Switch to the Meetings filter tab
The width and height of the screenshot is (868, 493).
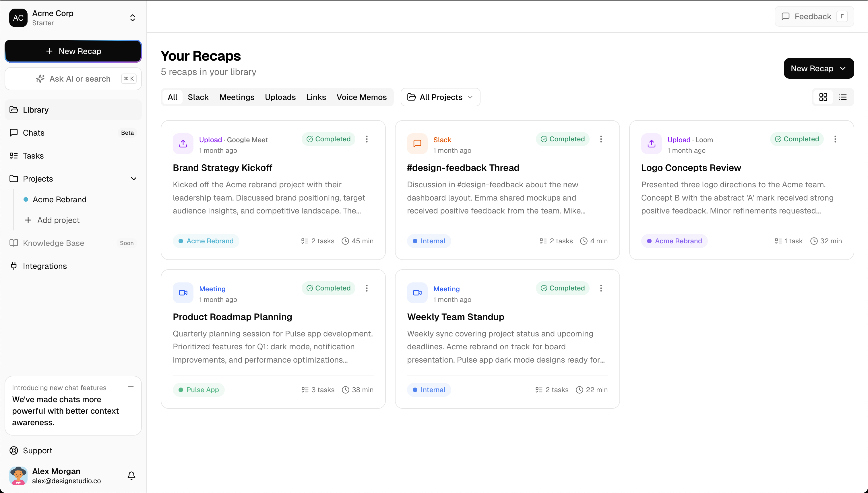tap(237, 97)
